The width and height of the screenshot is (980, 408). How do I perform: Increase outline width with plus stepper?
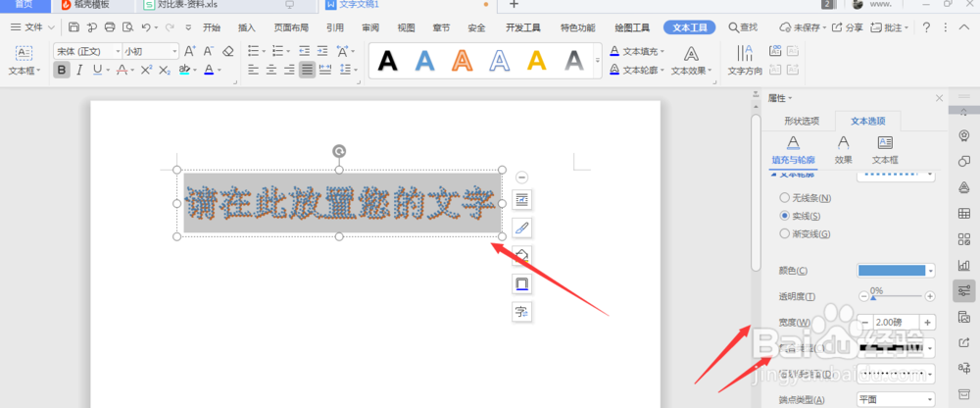[x=927, y=323]
